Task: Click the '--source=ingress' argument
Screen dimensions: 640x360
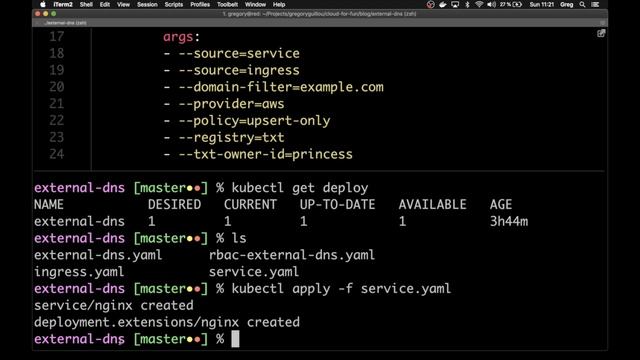Action: click(239, 70)
